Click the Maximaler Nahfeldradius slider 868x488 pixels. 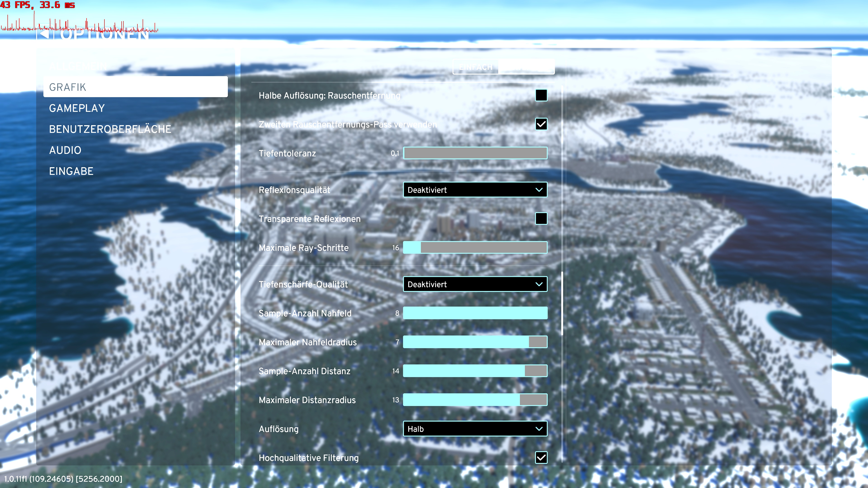coord(475,342)
